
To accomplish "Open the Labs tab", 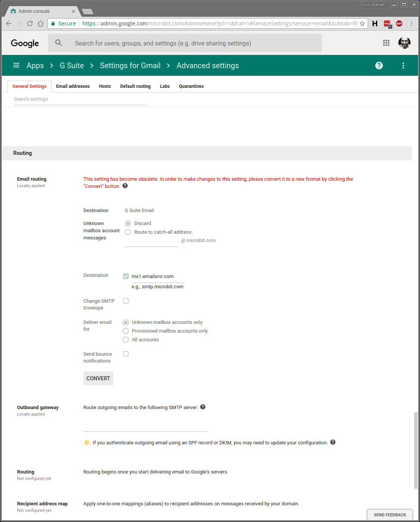I will tap(165, 86).
